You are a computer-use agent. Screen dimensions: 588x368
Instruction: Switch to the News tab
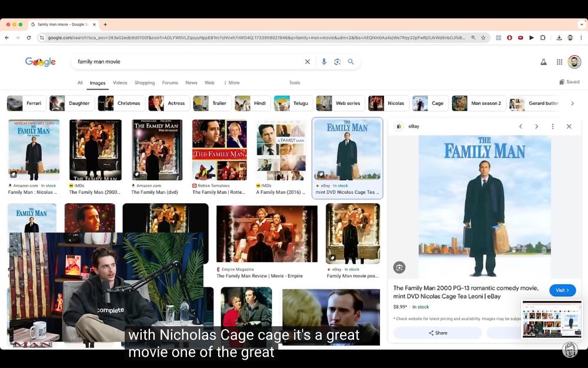click(x=191, y=82)
